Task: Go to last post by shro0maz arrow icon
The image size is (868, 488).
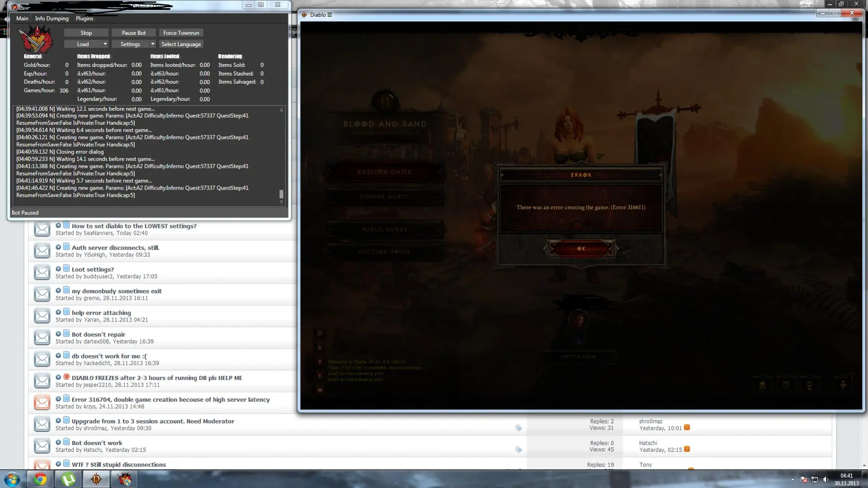Action: (x=687, y=428)
